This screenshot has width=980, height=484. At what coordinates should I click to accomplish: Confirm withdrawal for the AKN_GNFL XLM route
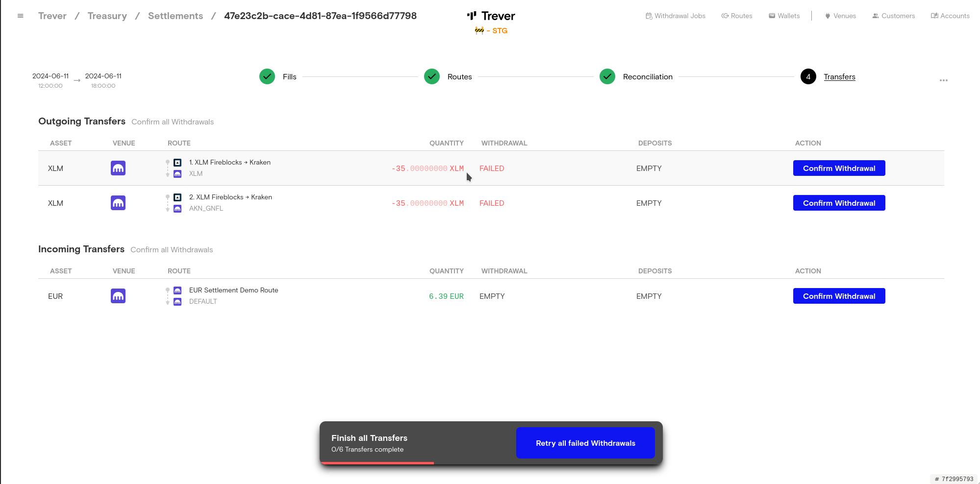coord(839,203)
